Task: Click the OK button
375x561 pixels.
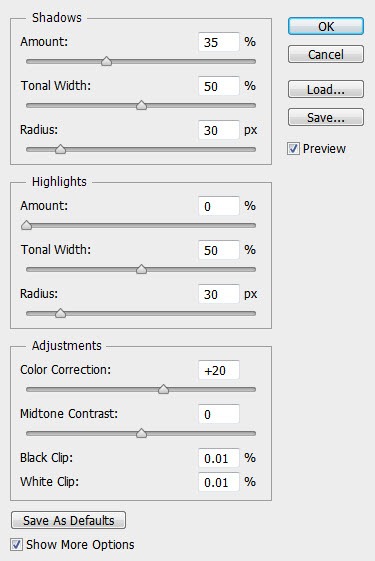Action: (326, 26)
